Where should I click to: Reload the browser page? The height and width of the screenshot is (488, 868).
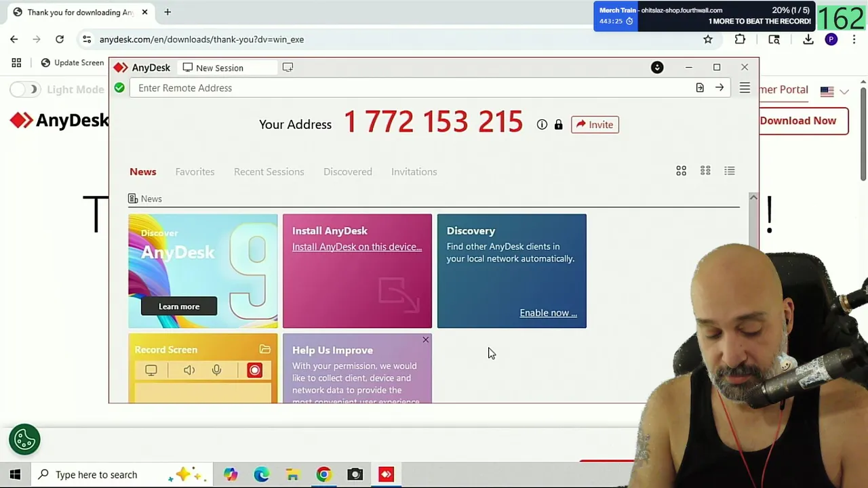(60, 39)
